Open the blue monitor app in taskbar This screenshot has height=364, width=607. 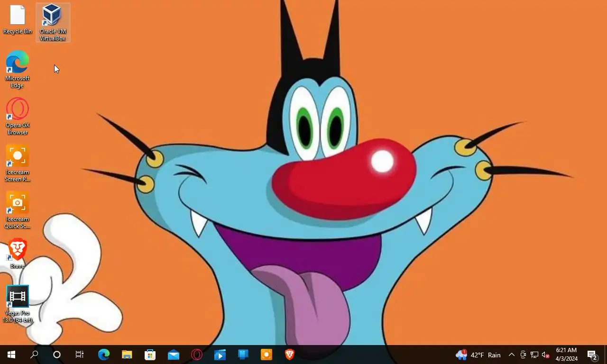click(x=243, y=355)
